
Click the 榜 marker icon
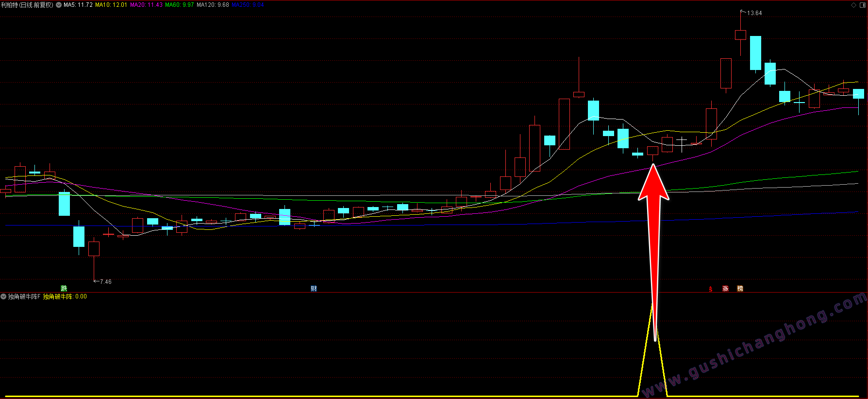pyautogui.click(x=740, y=288)
